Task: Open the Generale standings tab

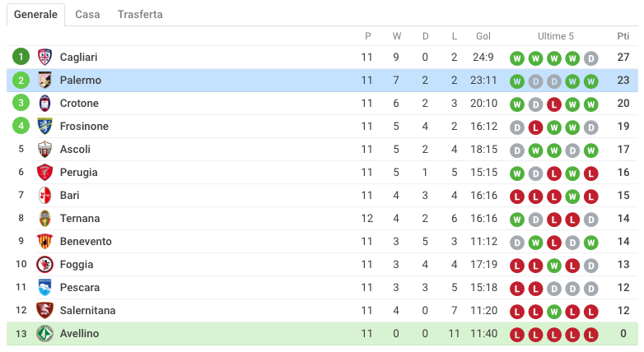Action: [x=35, y=14]
